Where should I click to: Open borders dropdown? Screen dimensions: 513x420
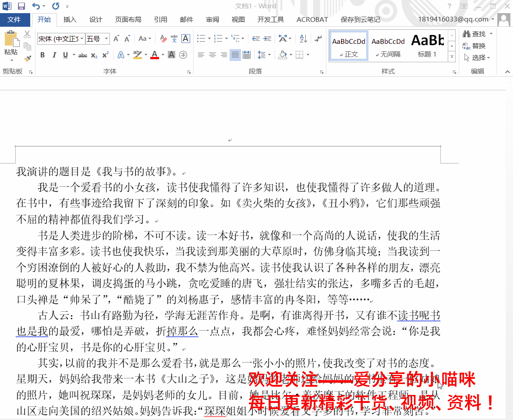[308, 55]
